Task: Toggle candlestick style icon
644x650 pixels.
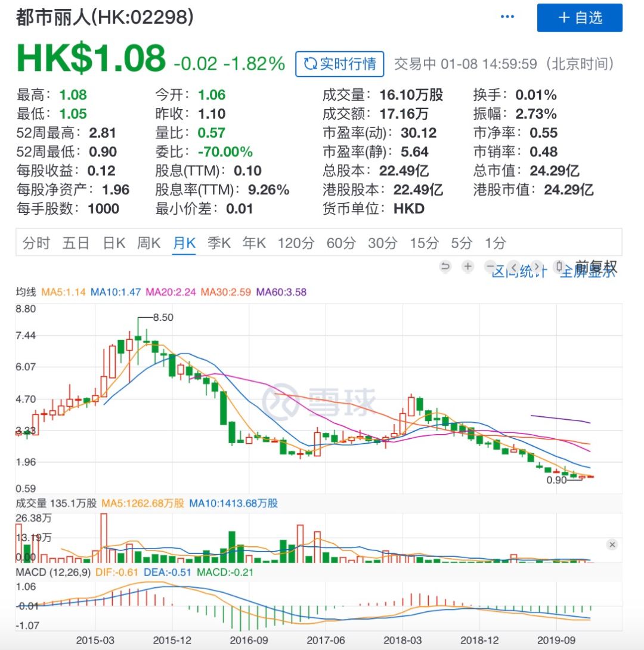Action: (559, 267)
